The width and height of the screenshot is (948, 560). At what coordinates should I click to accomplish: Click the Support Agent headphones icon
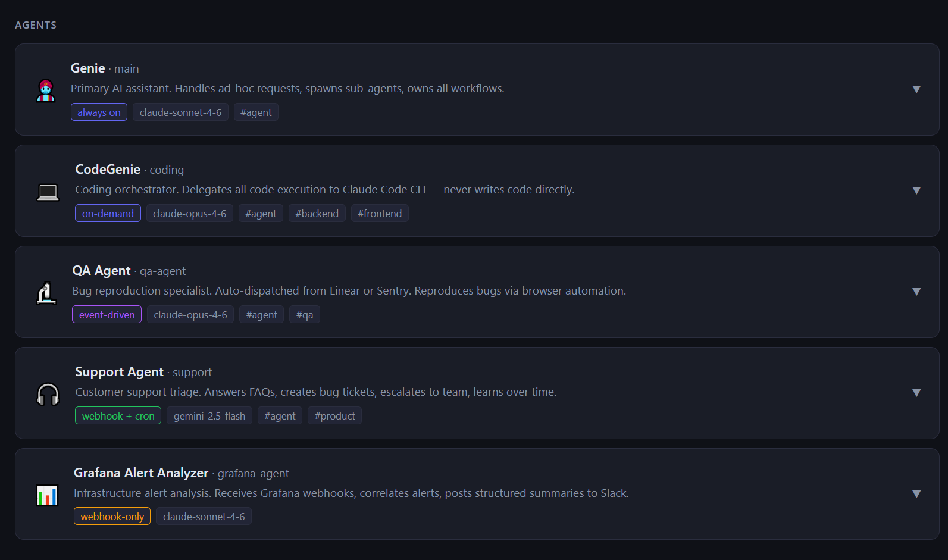point(48,394)
